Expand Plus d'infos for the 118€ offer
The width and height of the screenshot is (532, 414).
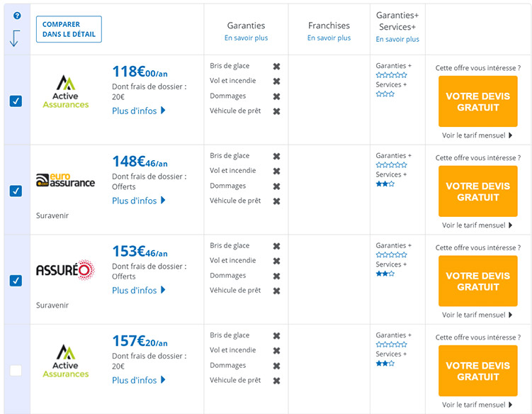coord(139,111)
